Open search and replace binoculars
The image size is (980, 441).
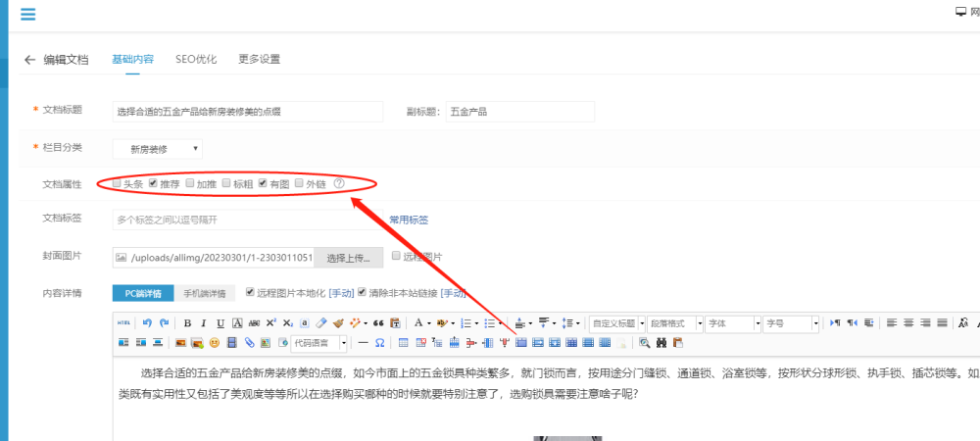pos(661,343)
